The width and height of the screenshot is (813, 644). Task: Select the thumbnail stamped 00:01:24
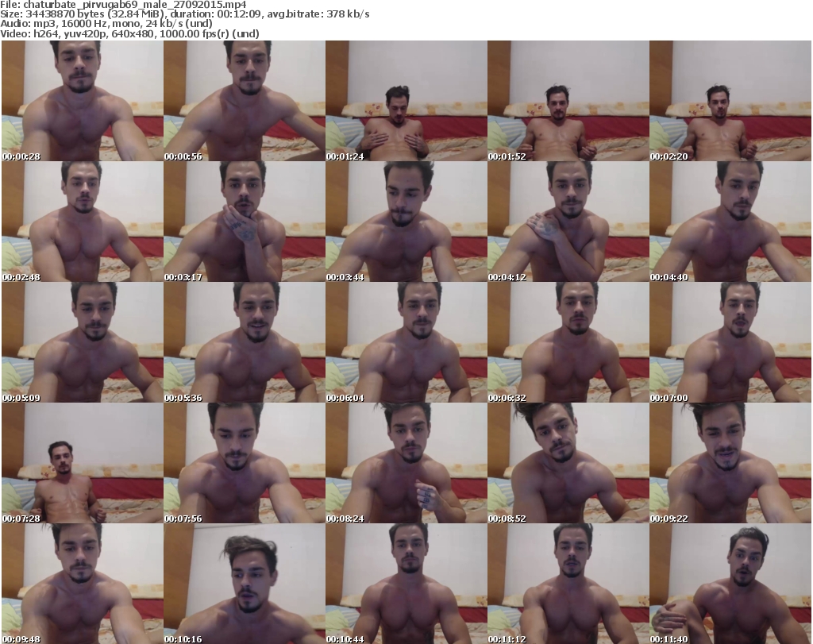[406, 101]
